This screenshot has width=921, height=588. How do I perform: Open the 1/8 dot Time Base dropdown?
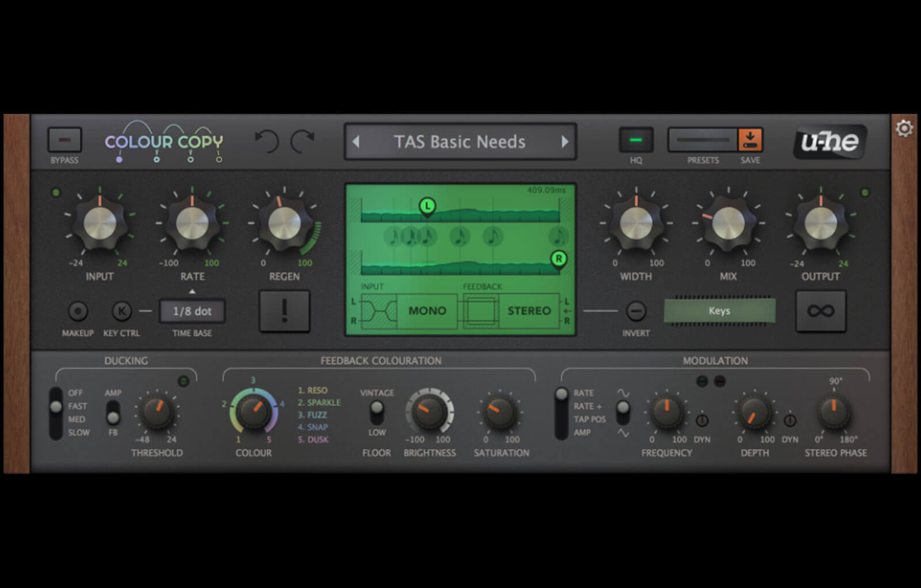click(192, 311)
